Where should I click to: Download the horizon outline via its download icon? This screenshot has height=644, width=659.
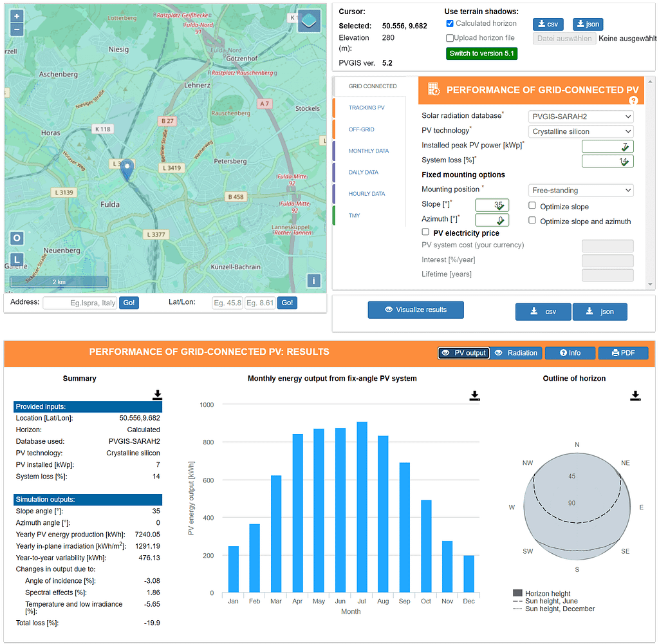(x=636, y=395)
